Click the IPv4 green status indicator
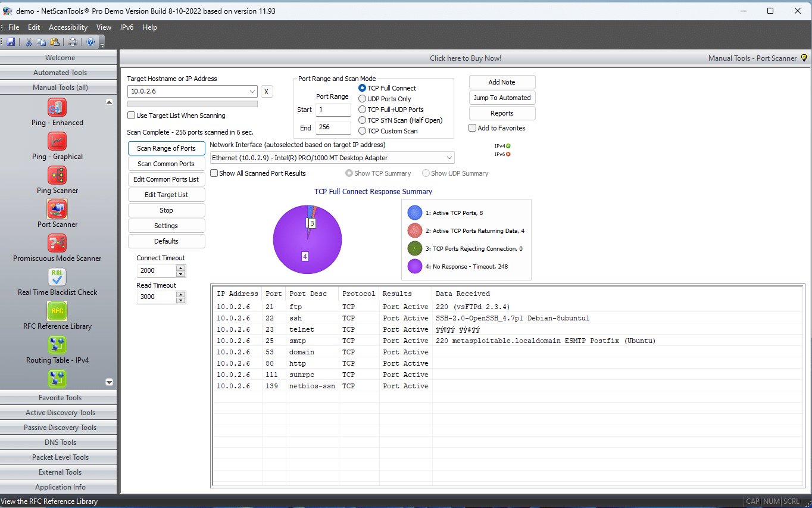The image size is (812, 508). point(508,146)
